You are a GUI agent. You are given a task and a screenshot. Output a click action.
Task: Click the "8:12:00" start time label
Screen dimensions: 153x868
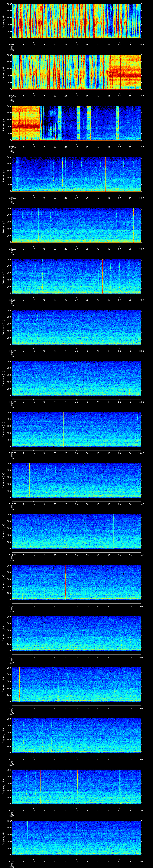coord(12,606)
